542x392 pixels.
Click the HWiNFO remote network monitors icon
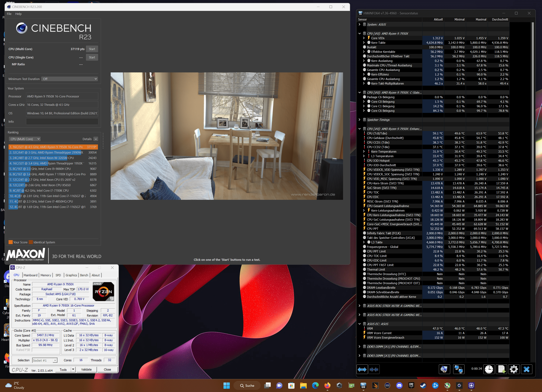point(459,369)
